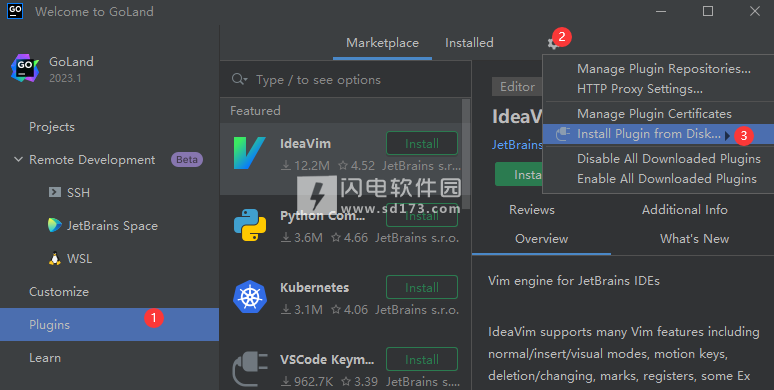The height and width of the screenshot is (390, 774).
Task: Install the VSCode Keymap plugin
Action: click(422, 360)
